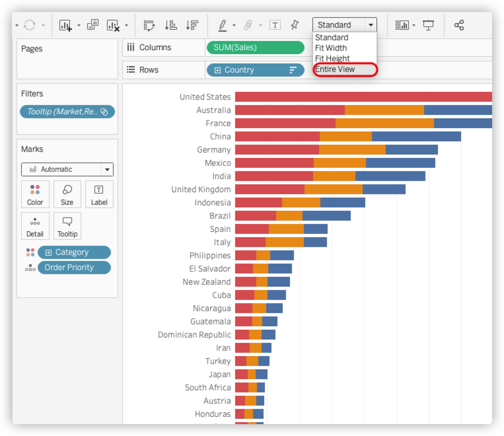Click the Clear Sheet icon
Image resolution: width=504 pixels, height=436 pixels.
(113, 25)
